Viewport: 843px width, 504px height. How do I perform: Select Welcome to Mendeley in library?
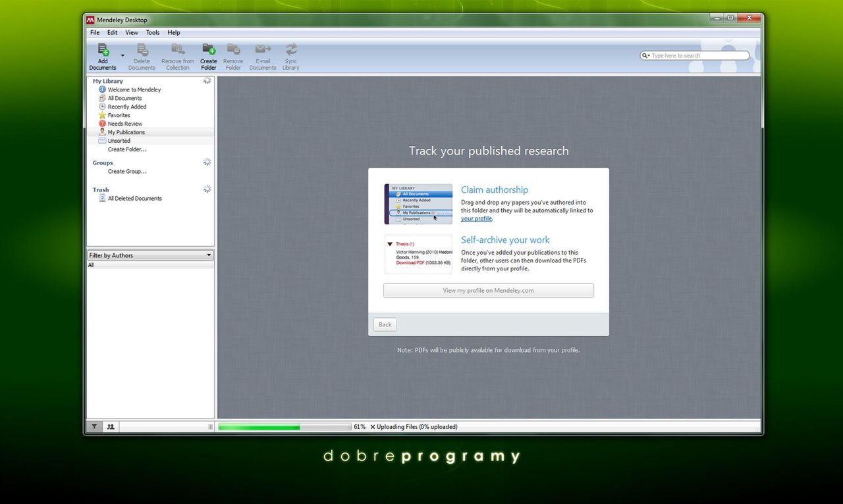134,89
